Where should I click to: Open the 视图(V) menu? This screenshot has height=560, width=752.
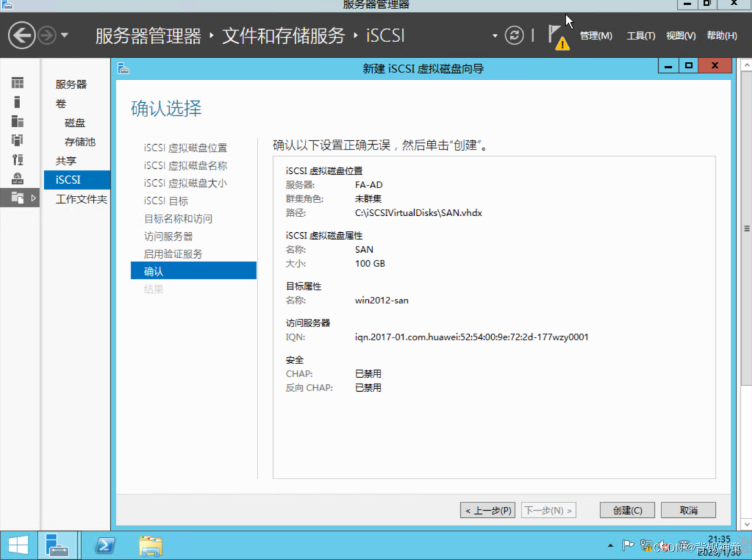tap(680, 36)
